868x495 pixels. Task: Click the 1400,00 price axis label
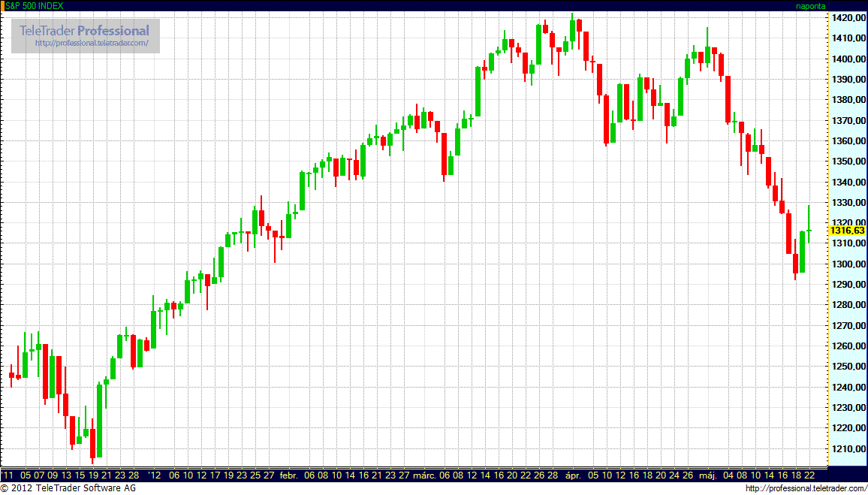(848, 59)
